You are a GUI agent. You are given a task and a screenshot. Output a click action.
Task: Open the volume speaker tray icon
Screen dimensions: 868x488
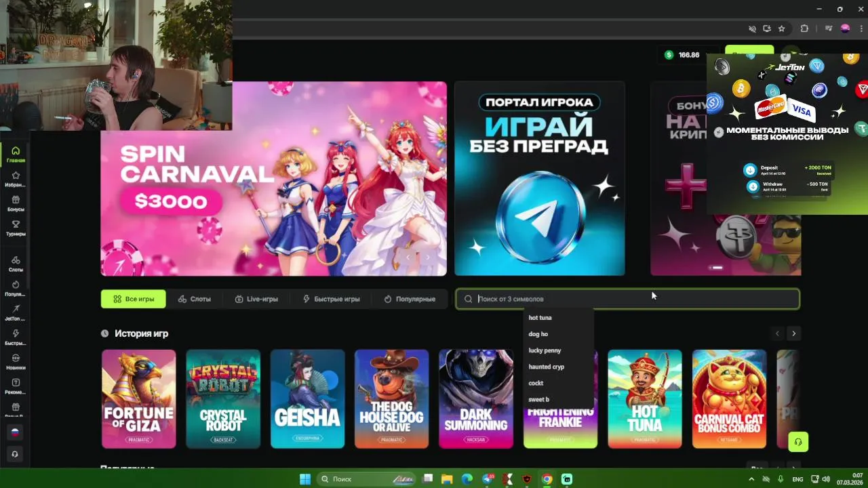click(x=827, y=479)
